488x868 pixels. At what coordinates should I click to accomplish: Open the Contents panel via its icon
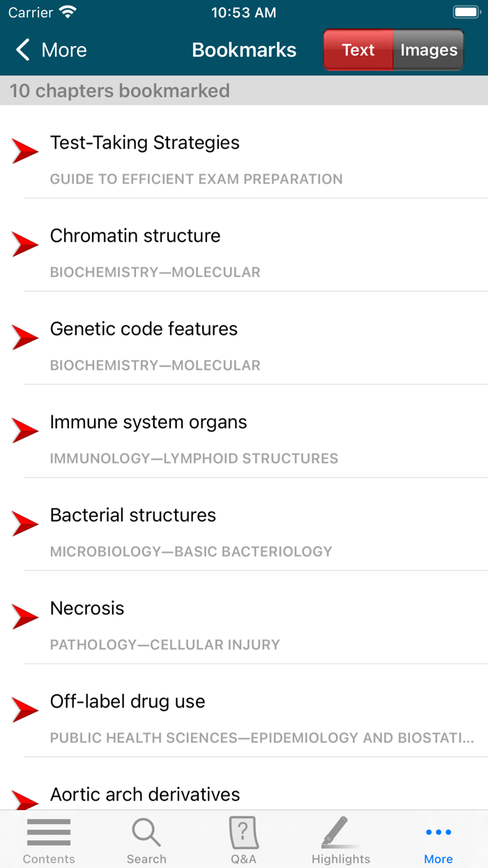pyautogui.click(x=48, y=839)
